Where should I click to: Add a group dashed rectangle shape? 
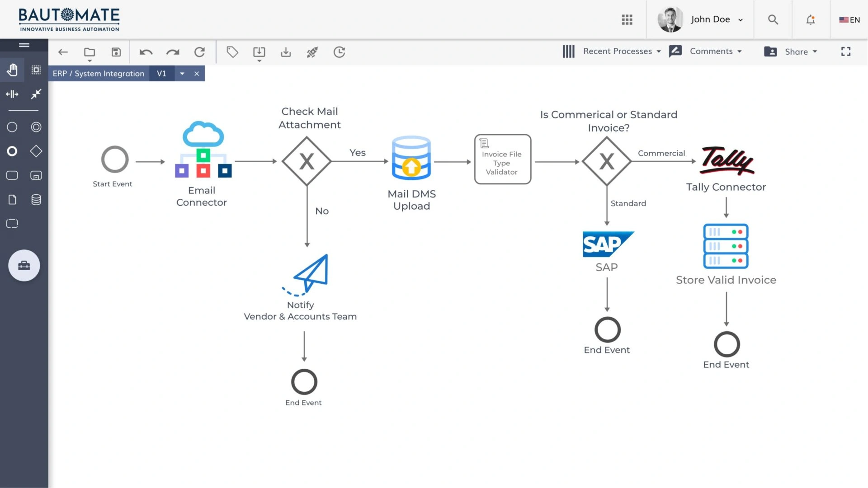coord(12,224)
